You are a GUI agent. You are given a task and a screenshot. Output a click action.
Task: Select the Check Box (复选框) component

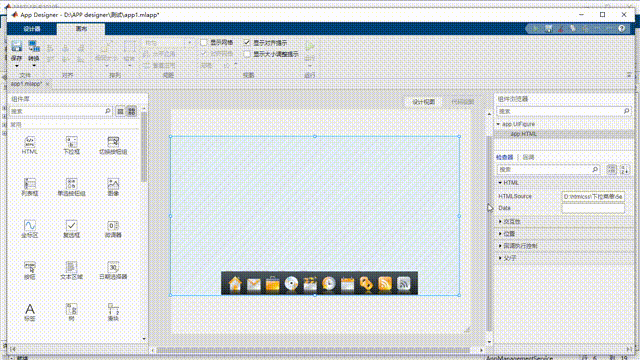[x=71, y=229]
